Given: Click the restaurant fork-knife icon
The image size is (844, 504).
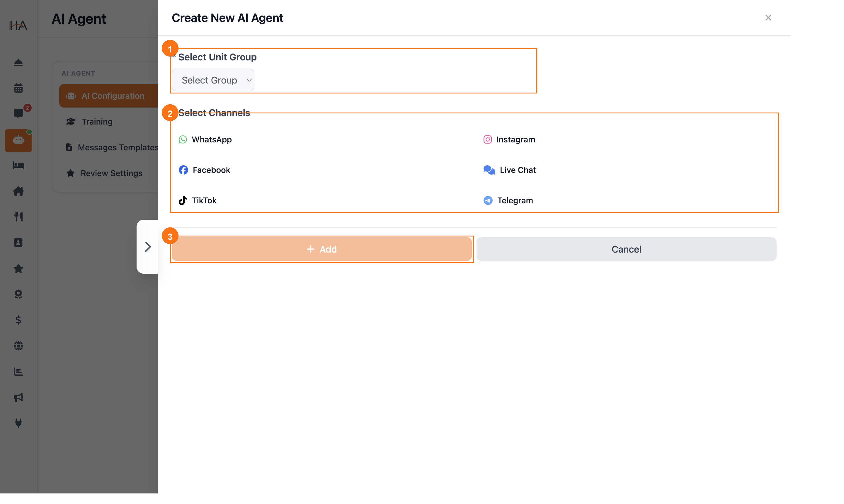Looking at the screenshot, I should pos(18,217).
